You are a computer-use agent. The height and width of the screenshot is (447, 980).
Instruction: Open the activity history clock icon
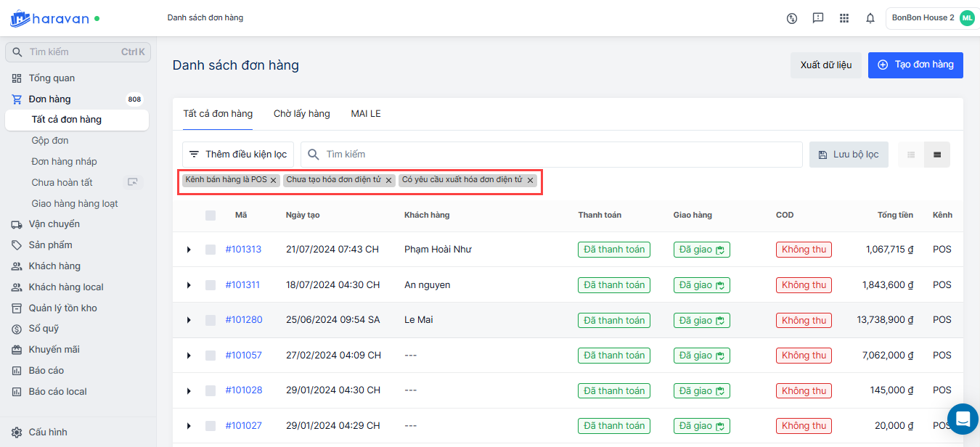(x=792, y=18)
